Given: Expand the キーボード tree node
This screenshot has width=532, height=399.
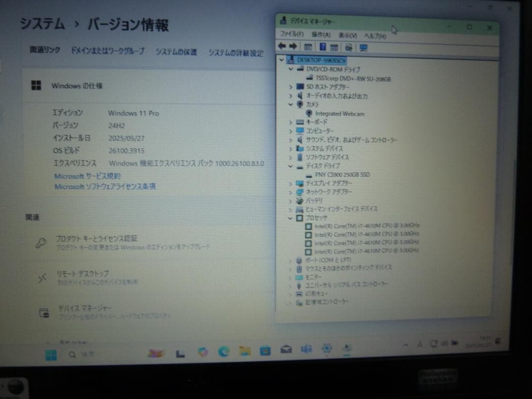Looking at the screenshot, I should click(290, 122).
